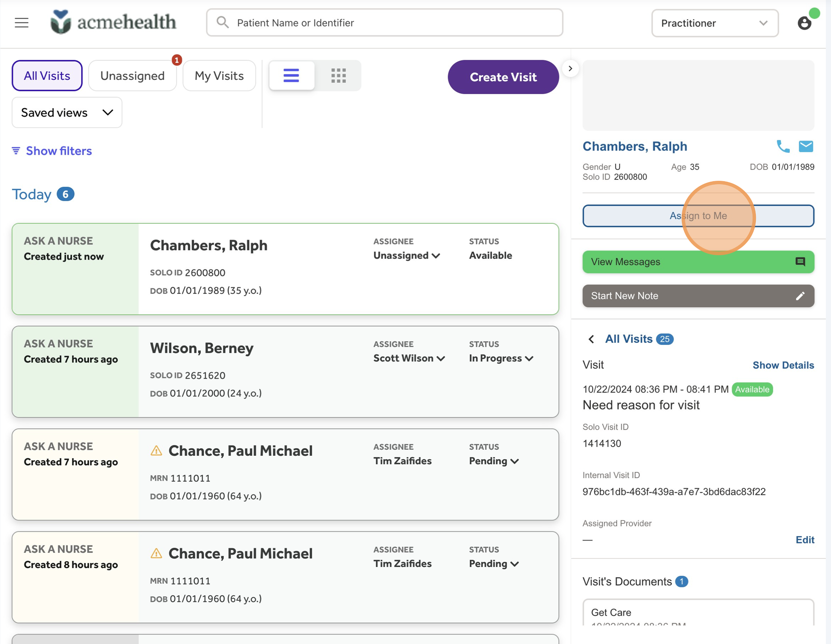Open Pending status for Chance 7 hours ago
Screen dimensions: 831x644
494,461
